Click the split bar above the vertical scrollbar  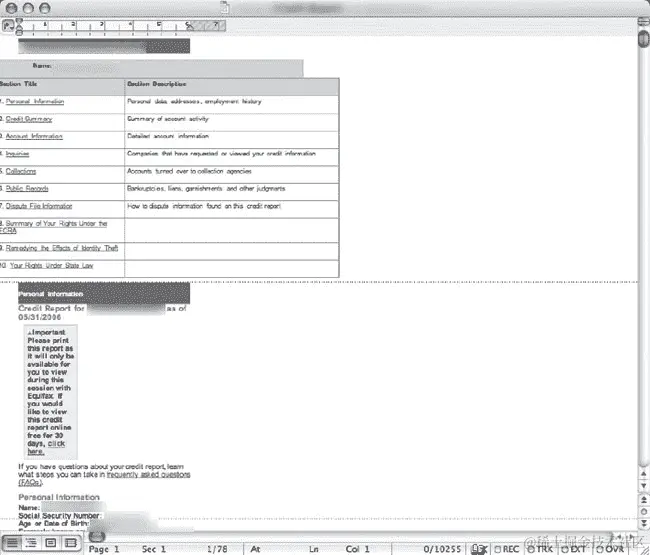pyautogui.click(x=644, y=23)
